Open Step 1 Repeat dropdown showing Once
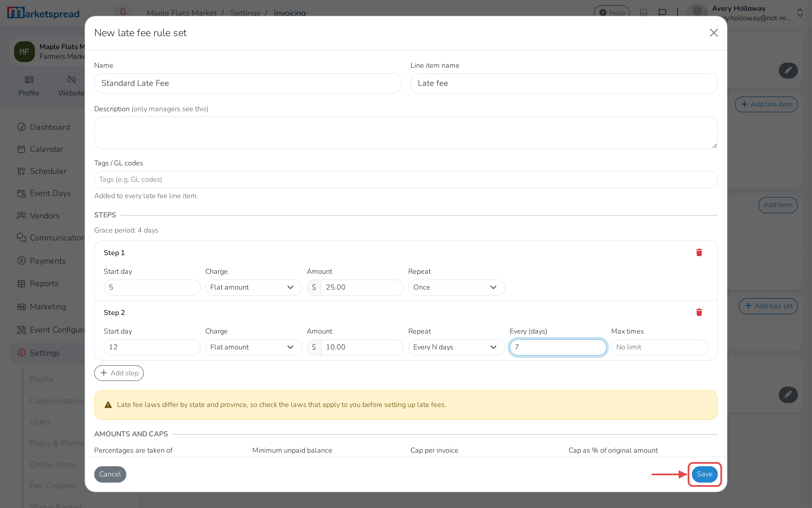Screen dimensions: 812x508 [456, 287]
